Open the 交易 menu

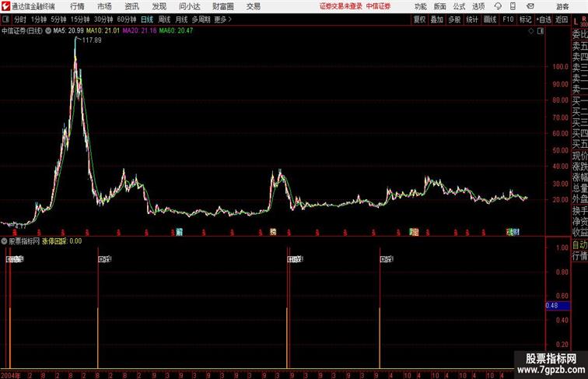tap(254, 6)
